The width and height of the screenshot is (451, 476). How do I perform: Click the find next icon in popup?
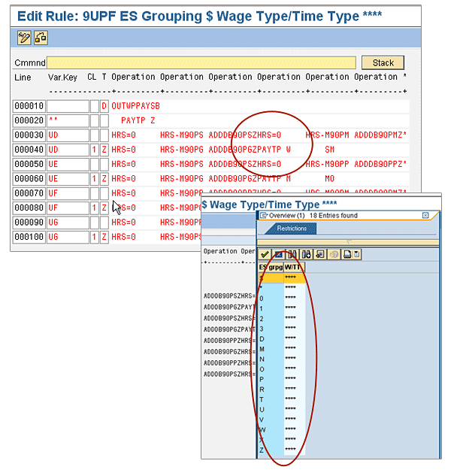[305, 254]
